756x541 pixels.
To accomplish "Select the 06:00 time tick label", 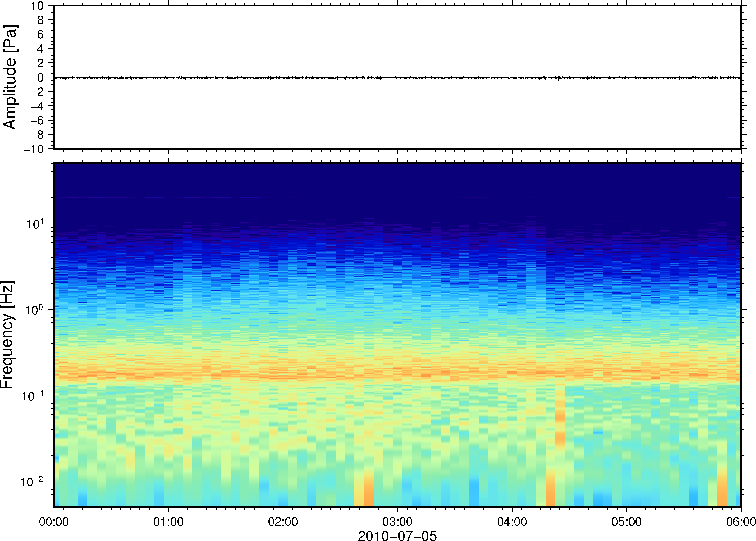I will (741, 522).
